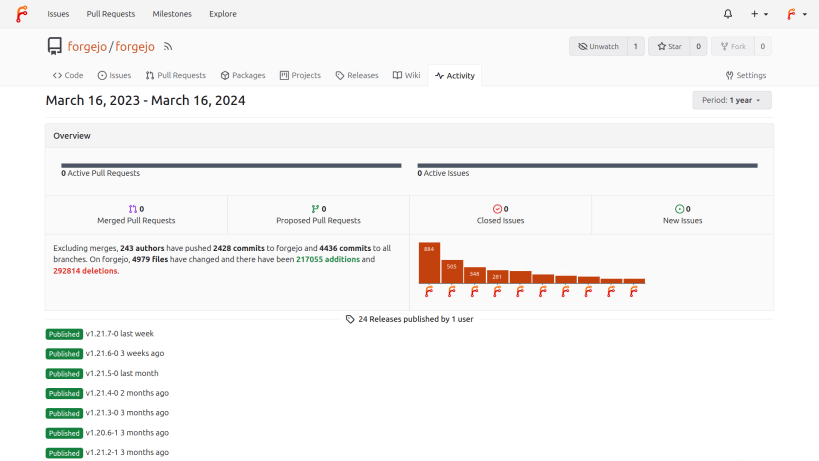Open Milestones in top navigation
819x461 pixels.
tap(172, 14)
